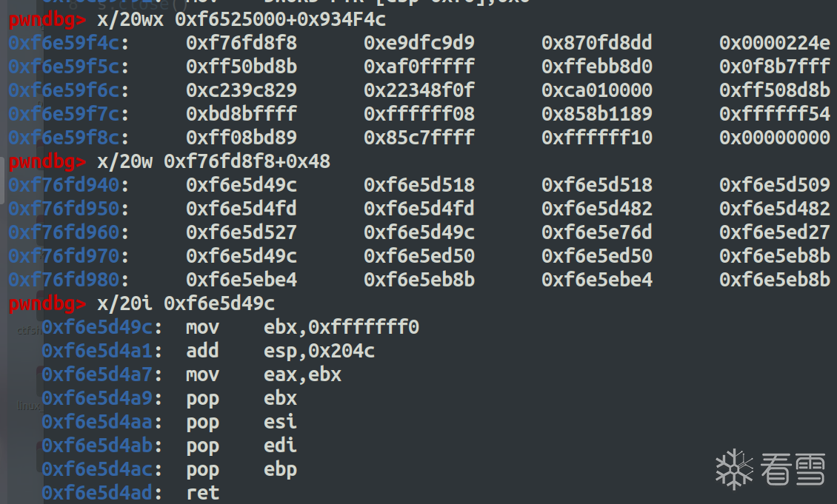
Task: Click the pointer value 0xf6e5ed27
Action: click(774, 232)
